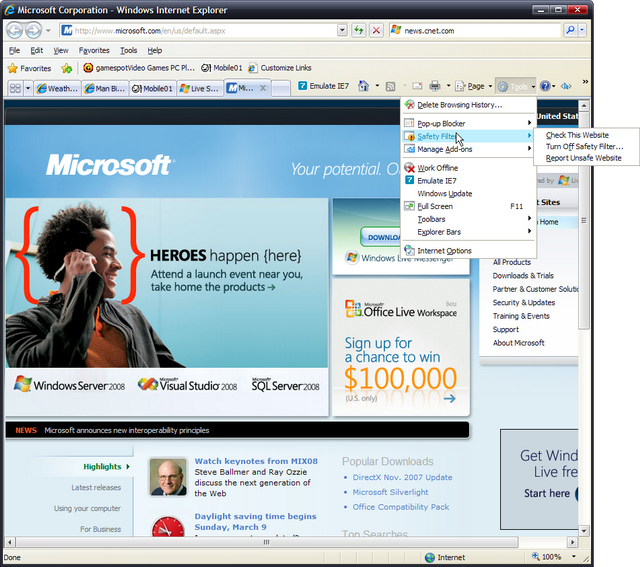640x567 pixels.
Task: Open the zoom level dropdown arrow
Action: 573,557
